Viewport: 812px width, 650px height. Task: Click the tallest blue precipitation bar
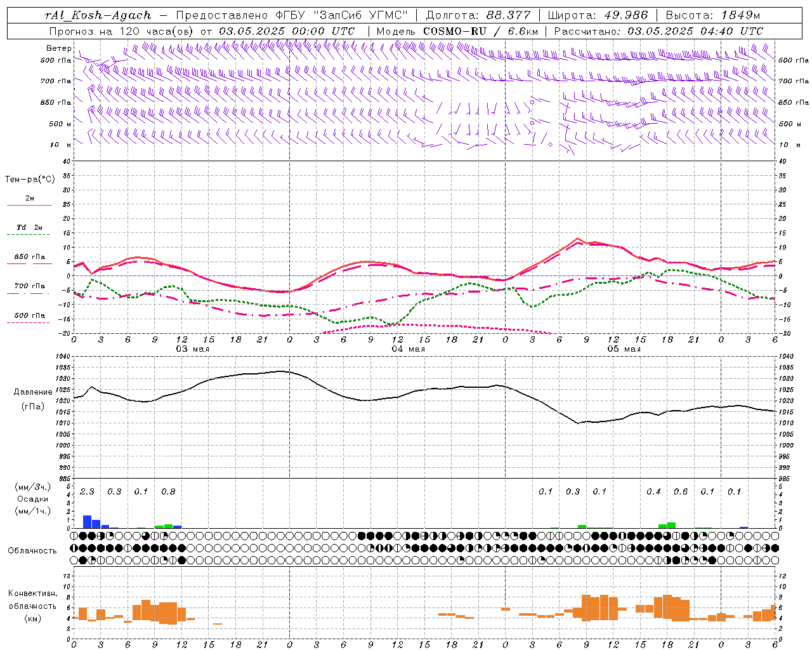88,522
